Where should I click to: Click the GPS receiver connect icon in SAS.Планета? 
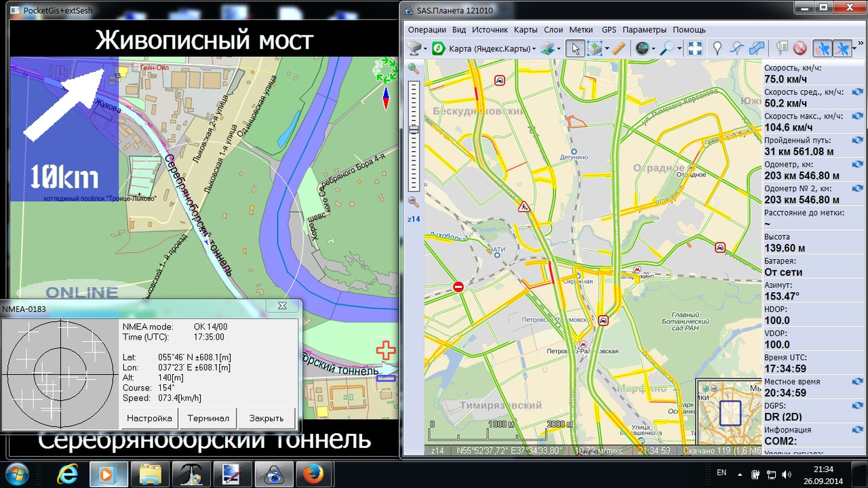click(415, 49)
